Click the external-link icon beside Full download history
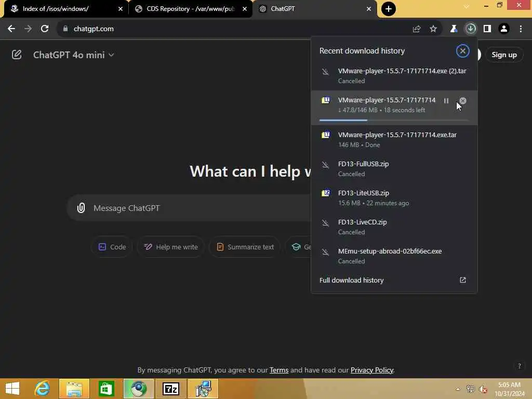Image resolution: width=532 pixels, height=399 pixels. coord(463,280)
